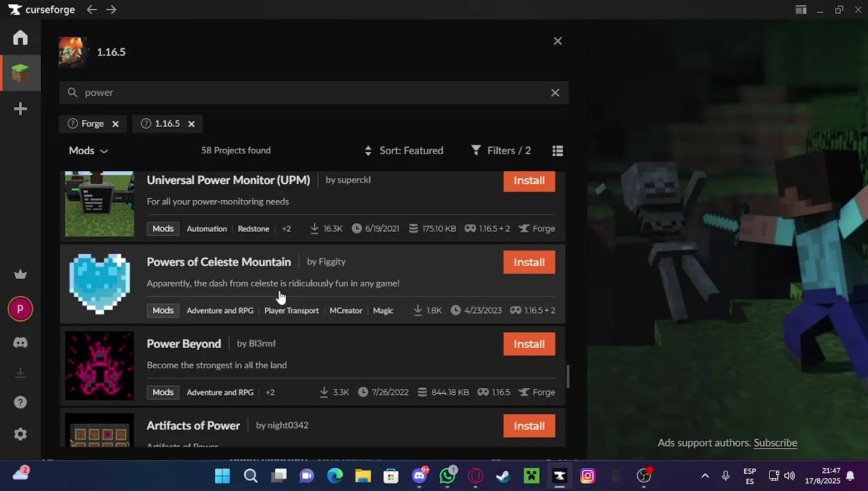Open File Explorer from the taskbar
Screen dimensions: 868x491
363,476
